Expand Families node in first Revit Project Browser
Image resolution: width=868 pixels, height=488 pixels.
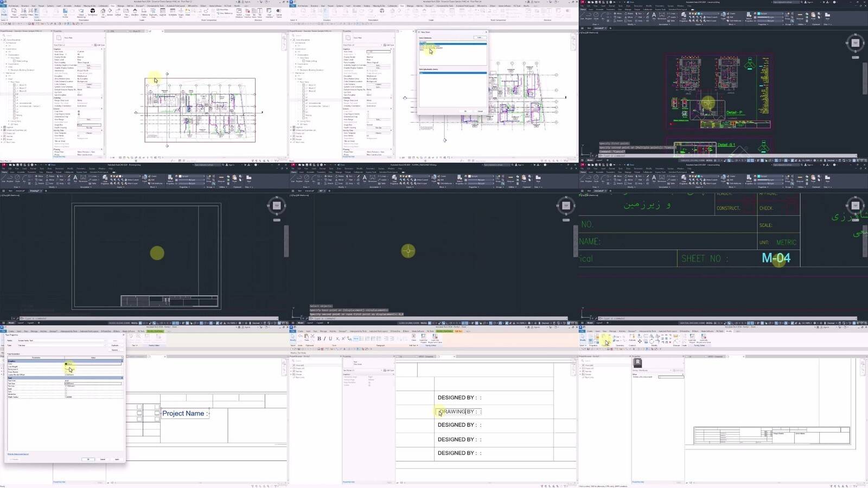click(x=2, y=136)
